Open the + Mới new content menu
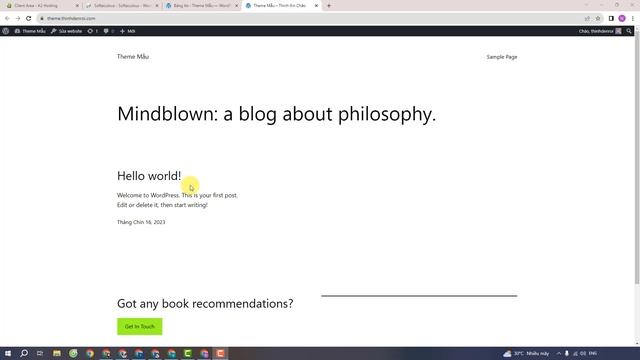The height and width of the screenshot is (360, 640). click(127, 31)
